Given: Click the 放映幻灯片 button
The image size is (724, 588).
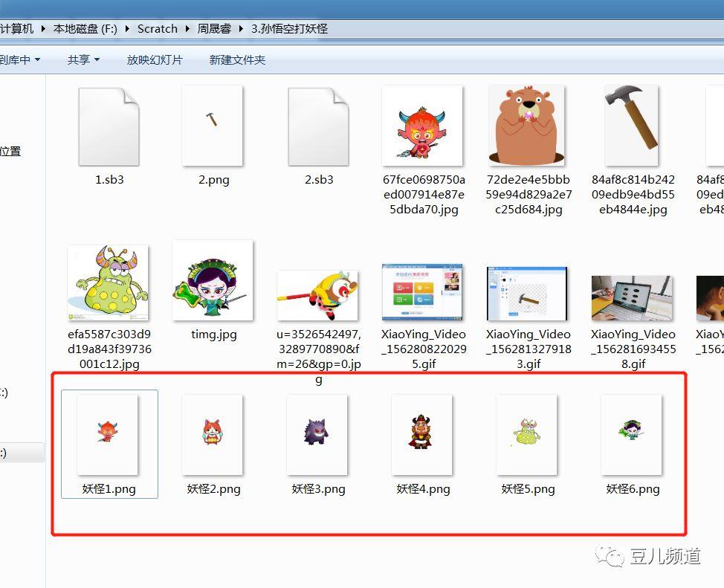Looking at the screenshot, I should pyautogui.click(x=155, y=59).
